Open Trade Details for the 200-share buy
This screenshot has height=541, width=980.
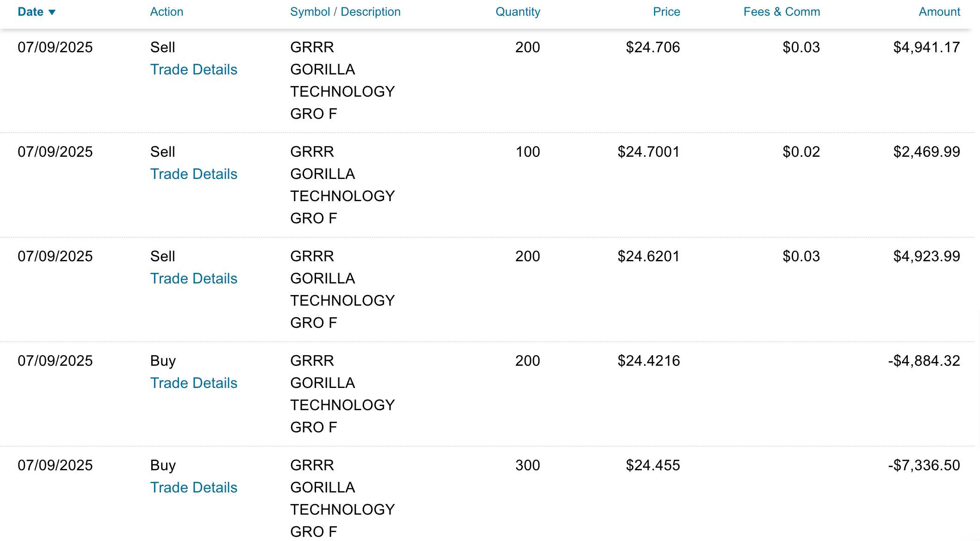193,383
